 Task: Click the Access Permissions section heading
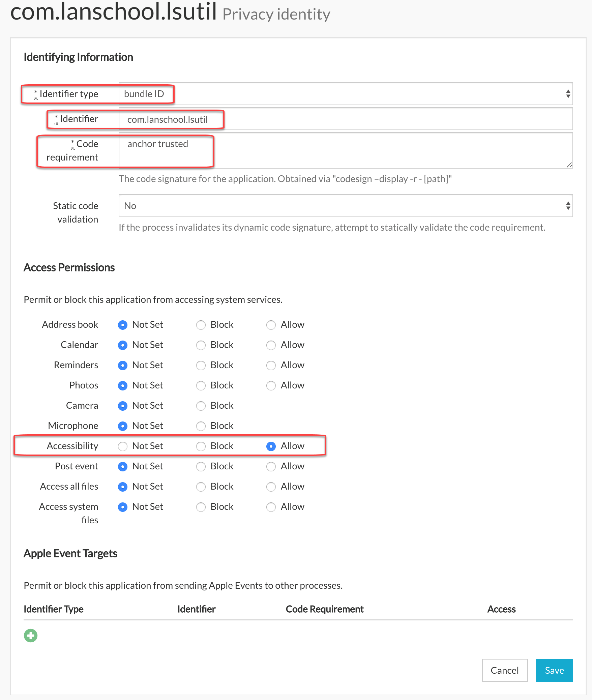69,267
